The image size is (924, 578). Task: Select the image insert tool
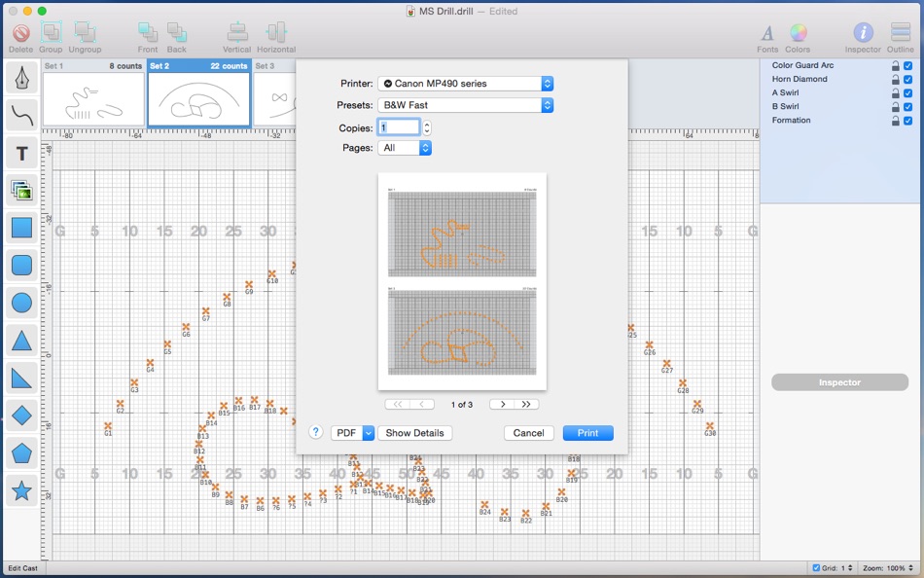[x=21, y=191]
